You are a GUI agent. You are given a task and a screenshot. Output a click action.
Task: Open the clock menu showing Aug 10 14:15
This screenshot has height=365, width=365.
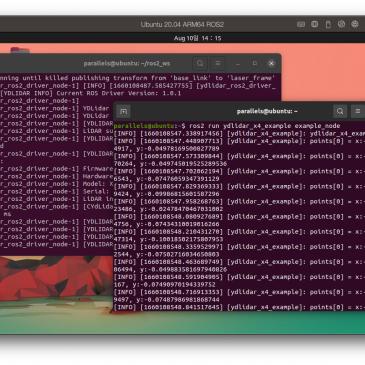tap(197, 38)
